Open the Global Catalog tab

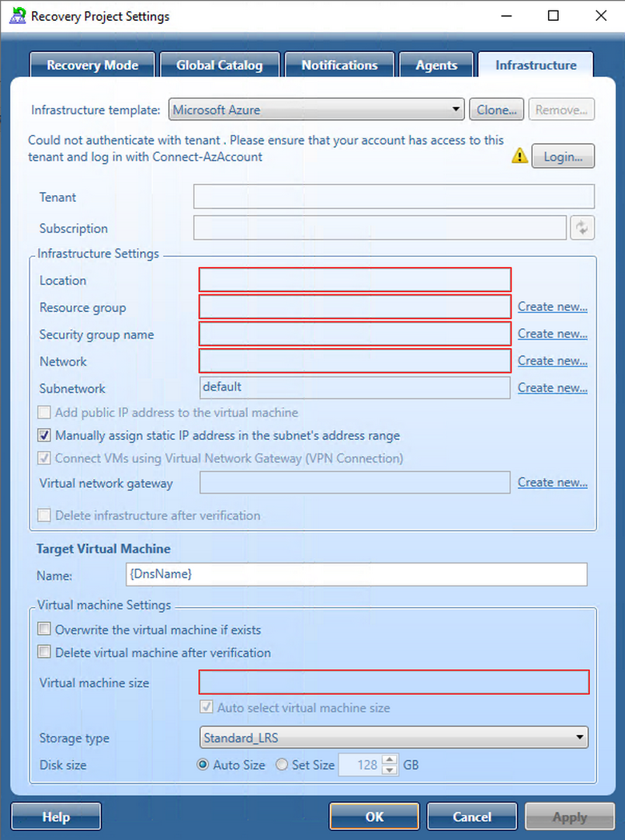(220, 65)
